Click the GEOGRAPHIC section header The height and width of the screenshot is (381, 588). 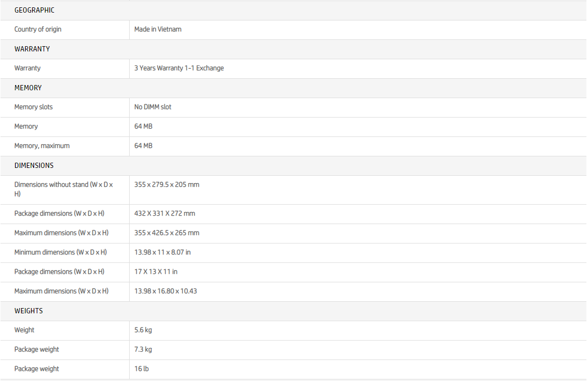(x=34, y=10)
